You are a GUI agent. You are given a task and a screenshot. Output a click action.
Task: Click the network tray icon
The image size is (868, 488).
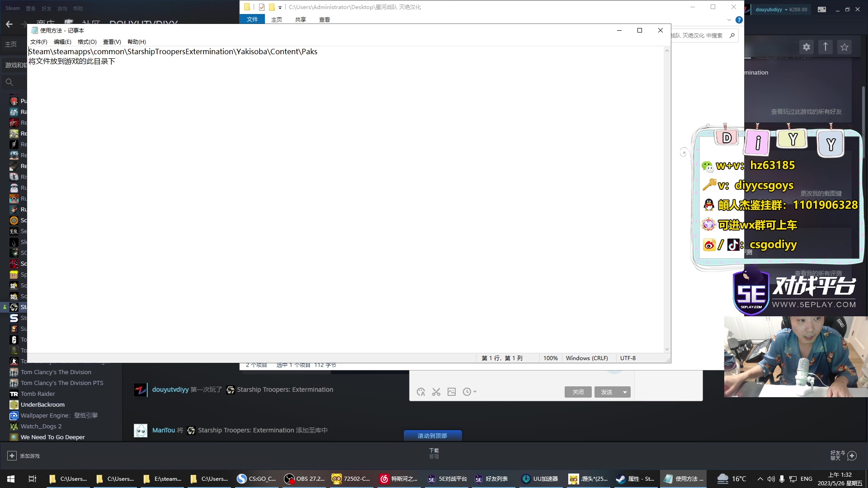click(793, 479)
